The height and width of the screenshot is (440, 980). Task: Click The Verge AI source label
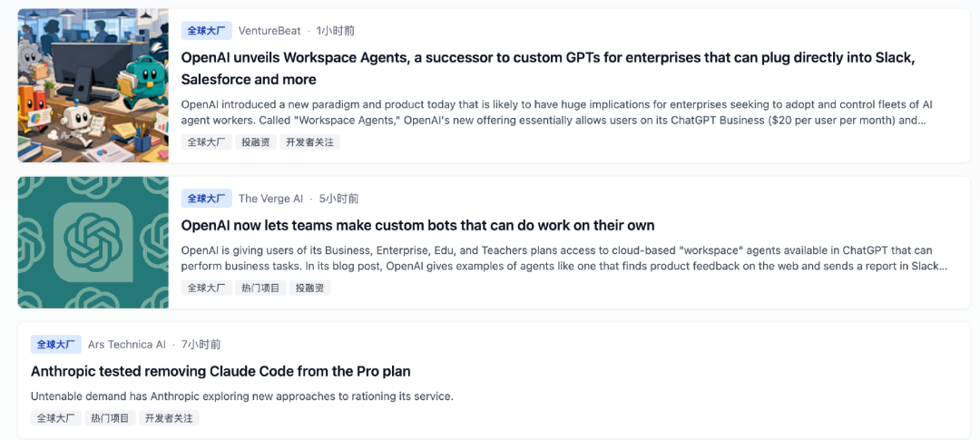270,199
